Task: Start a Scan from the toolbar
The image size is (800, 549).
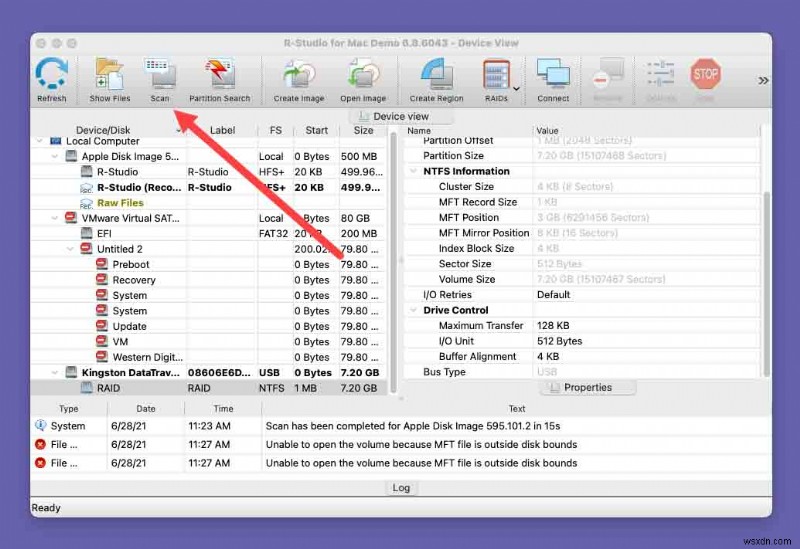Action: (x=160, y=80)
